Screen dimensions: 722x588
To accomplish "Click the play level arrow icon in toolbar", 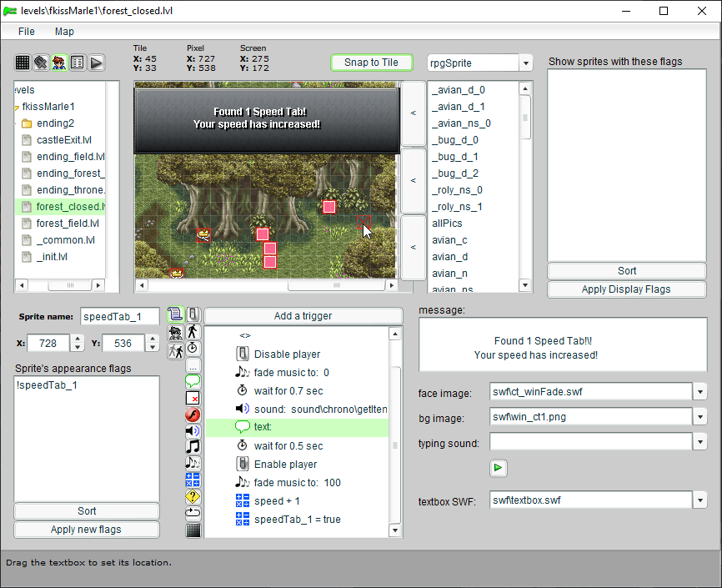I will pos(97,63).
